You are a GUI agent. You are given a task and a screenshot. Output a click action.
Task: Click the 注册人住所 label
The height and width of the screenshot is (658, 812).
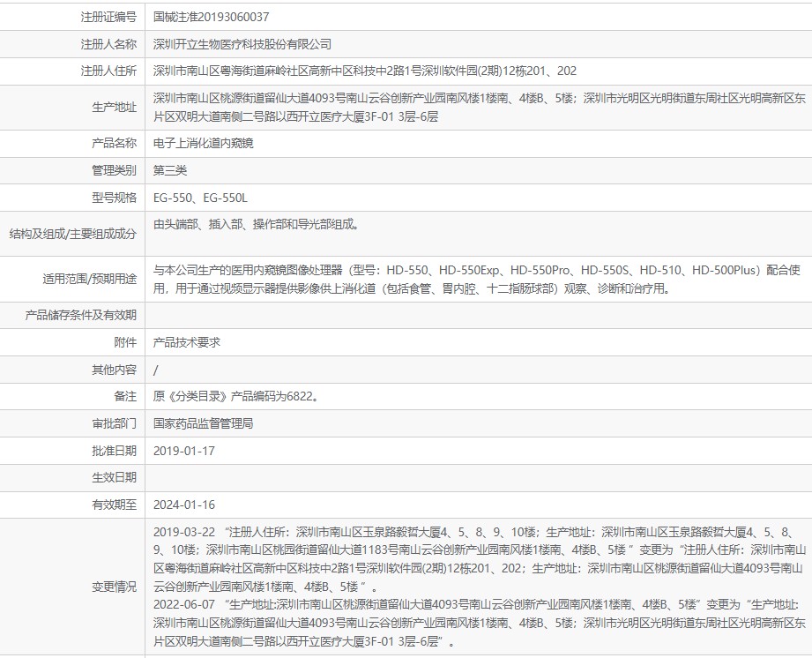tap(108, 71)
